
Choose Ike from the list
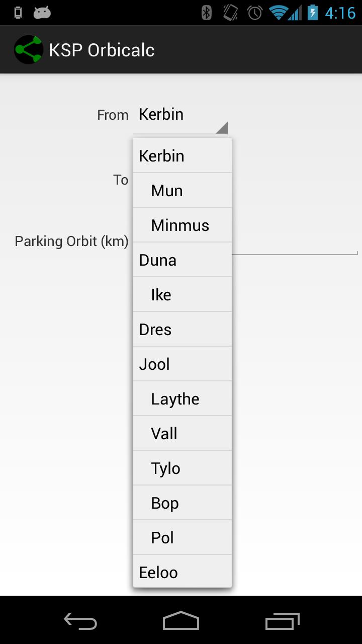pyautogui.click(x=182, y=295)
